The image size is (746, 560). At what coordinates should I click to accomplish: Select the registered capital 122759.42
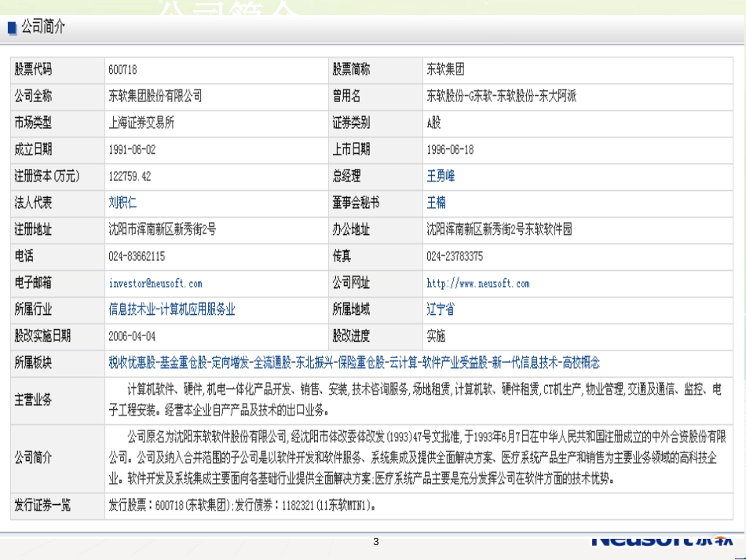tap(130, 176)
